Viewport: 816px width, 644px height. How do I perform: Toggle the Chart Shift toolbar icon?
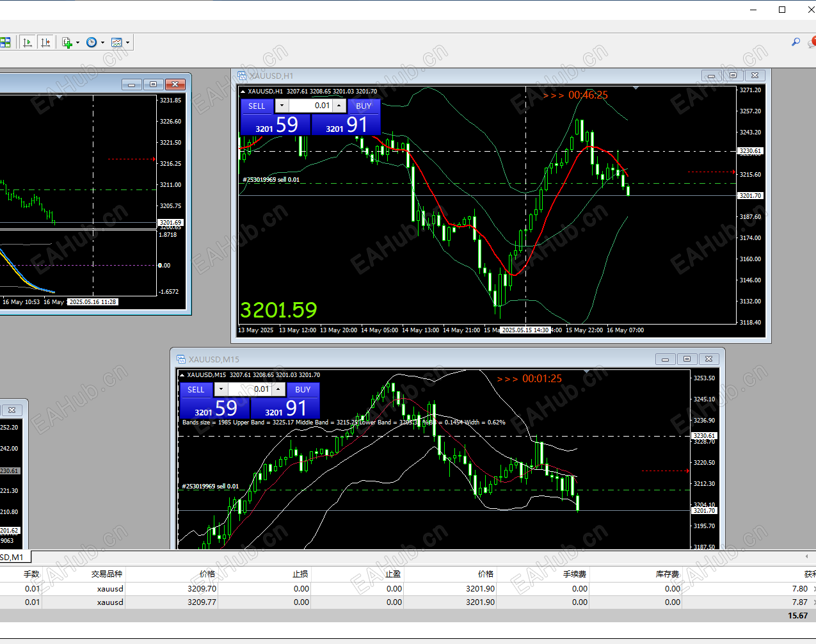coord(45,42)
